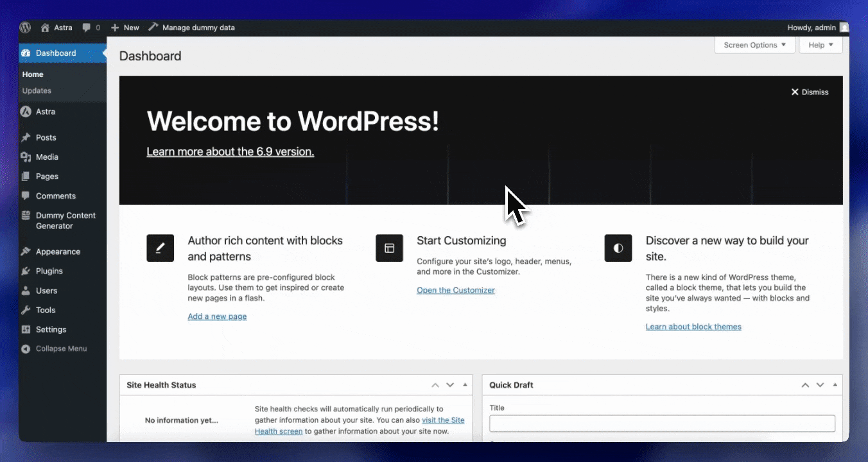Viewport: 868px width, 462px height.
Task: Click the admin user avatar icon
Action: (x=844, y=28)
